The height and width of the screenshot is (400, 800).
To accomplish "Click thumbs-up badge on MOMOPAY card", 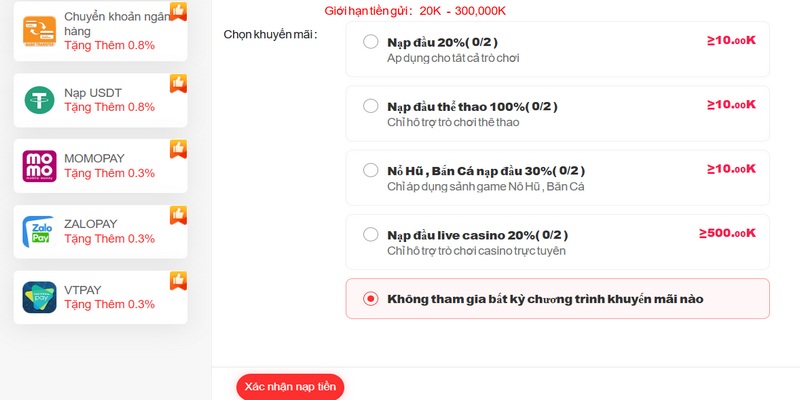I will coord(178,148).
